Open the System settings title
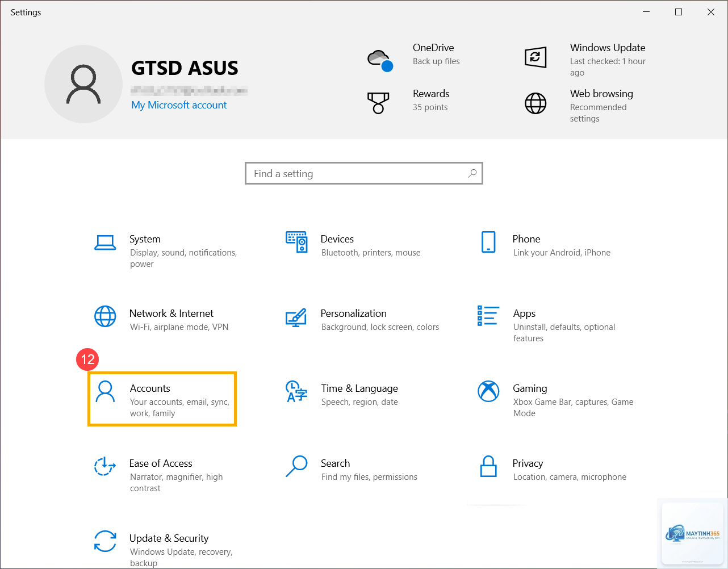The width and height of the screenshot is (728, 569). pos(145,239)
